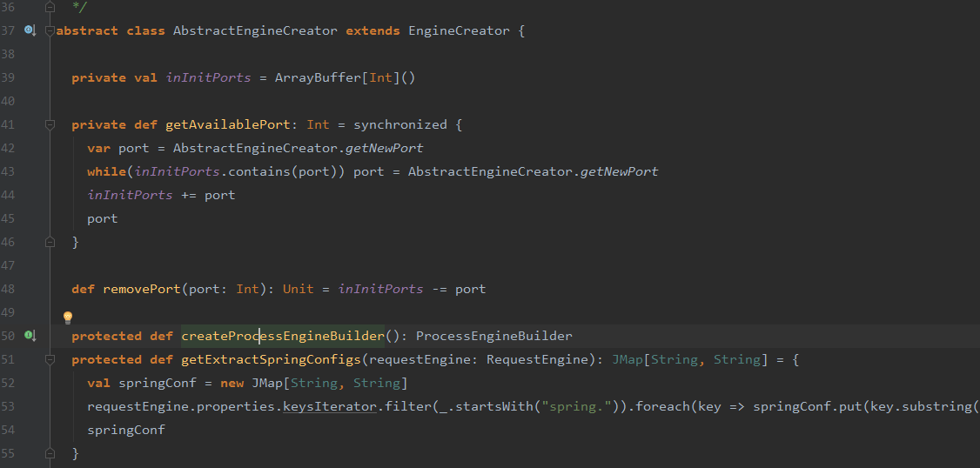Click the underlined keysIterator reference
Screen dimensions: 980x468
332,406
